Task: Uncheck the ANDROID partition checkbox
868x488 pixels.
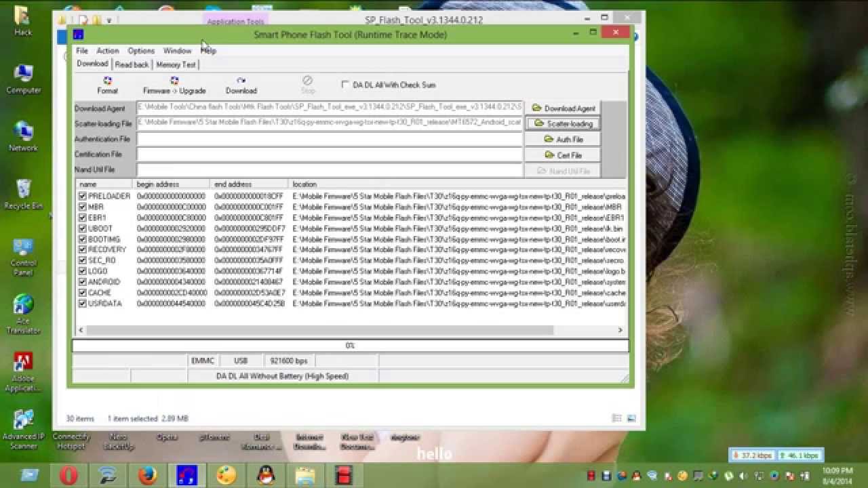Action: (83, 282)
